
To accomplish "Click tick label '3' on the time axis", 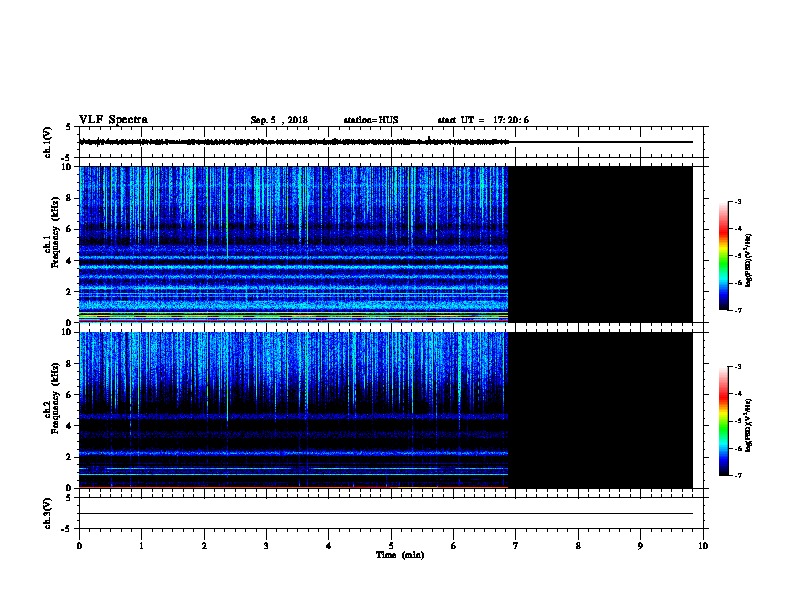I will coord(266,546).
